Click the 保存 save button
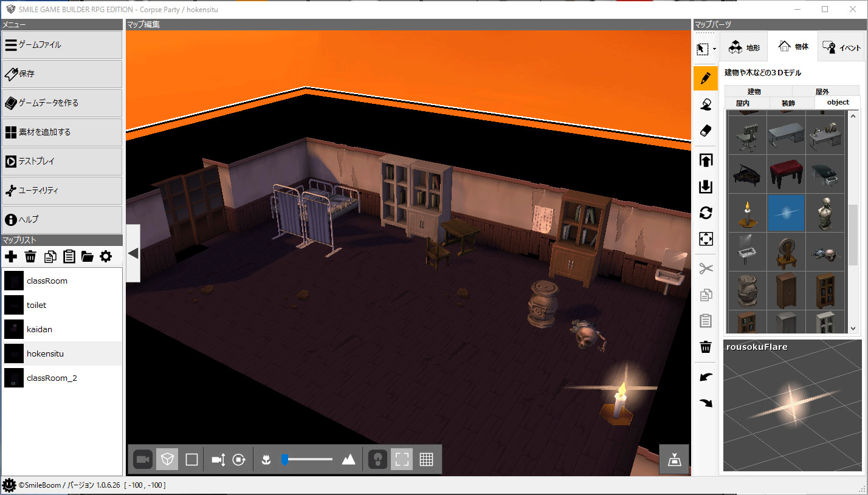Image resolution: width=868 pixels, height=495 pixels. coord(62,74)
